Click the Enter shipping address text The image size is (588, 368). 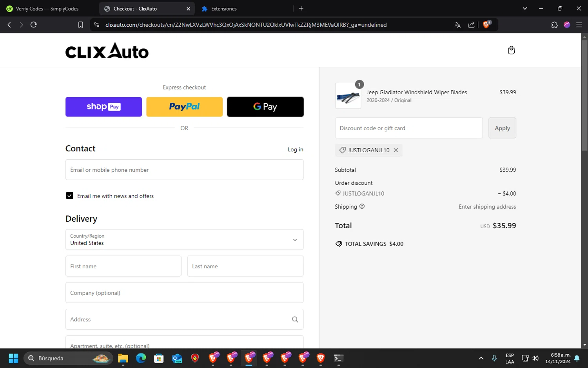coord(487,207)
